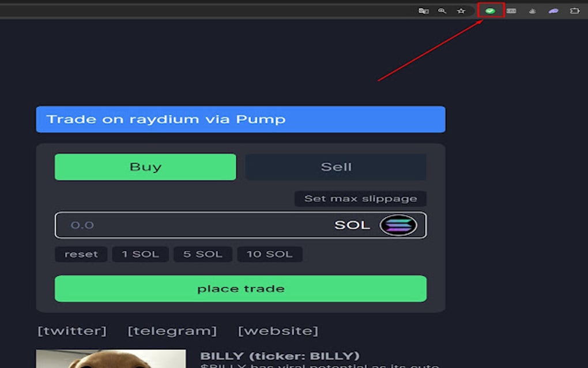Click the bookmark star in the toolbar
Viewport: 588px width, 368px height.
click(461, 10)
